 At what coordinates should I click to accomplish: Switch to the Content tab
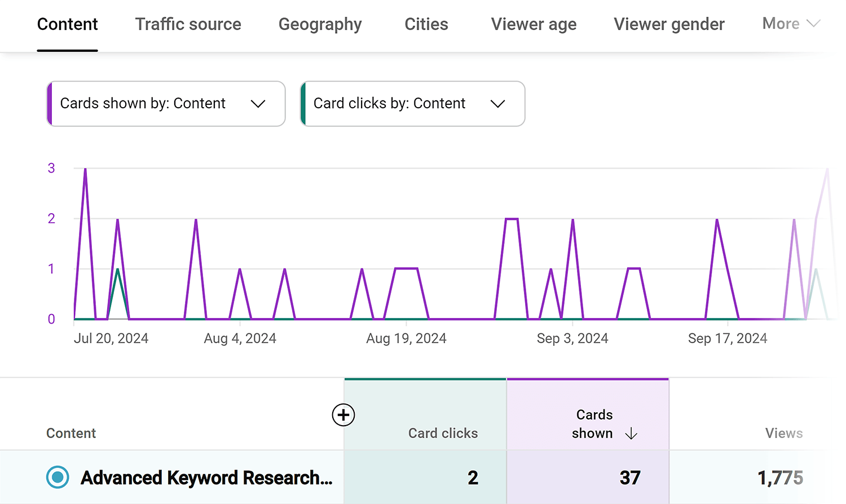coord(68,24)
